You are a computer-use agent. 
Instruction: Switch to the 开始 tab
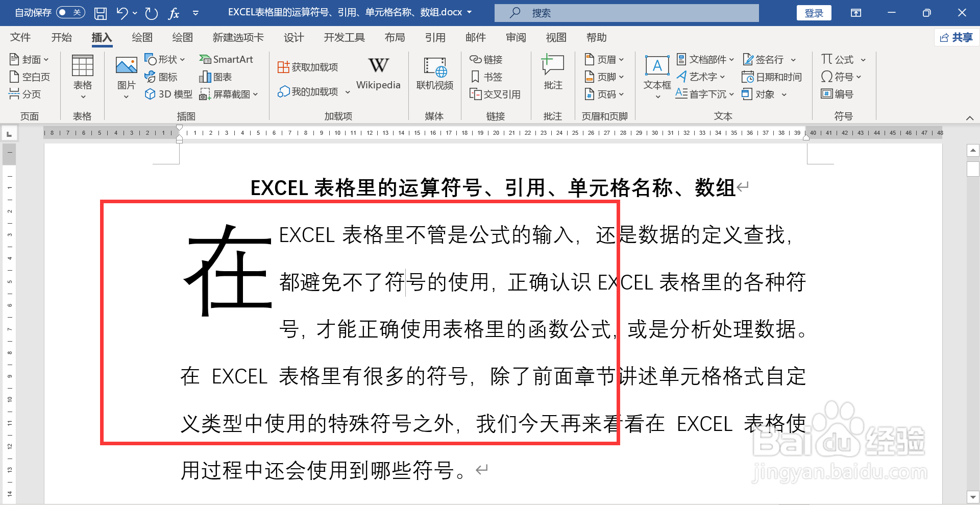[61, 37]
